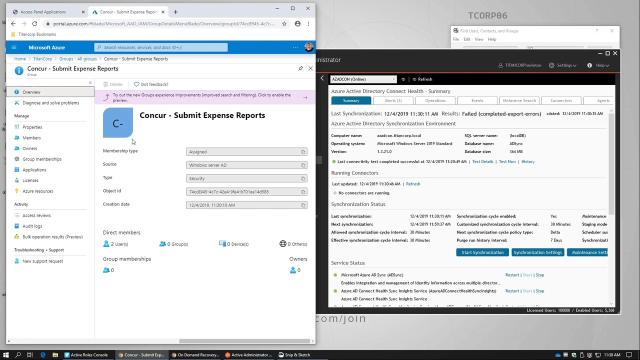Click the Azure search resources box
Screen dimensions: 640x360
pyautogui.click(x=161, y=47)
